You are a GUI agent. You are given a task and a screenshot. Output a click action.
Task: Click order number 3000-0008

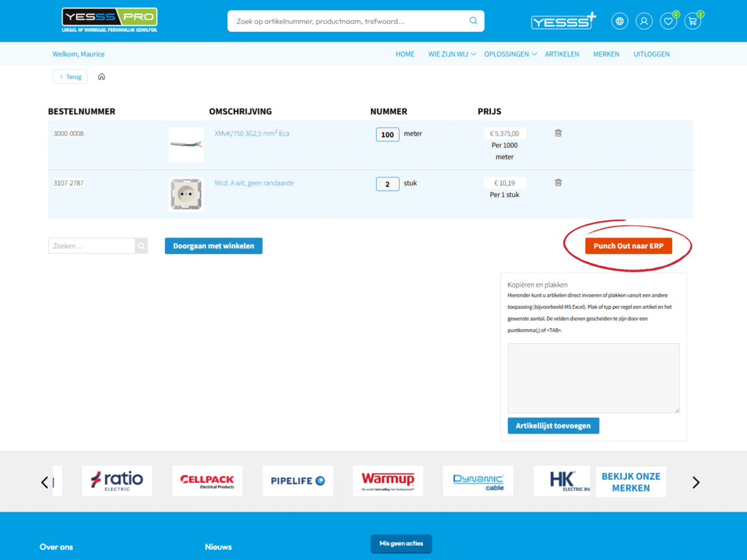68,134
